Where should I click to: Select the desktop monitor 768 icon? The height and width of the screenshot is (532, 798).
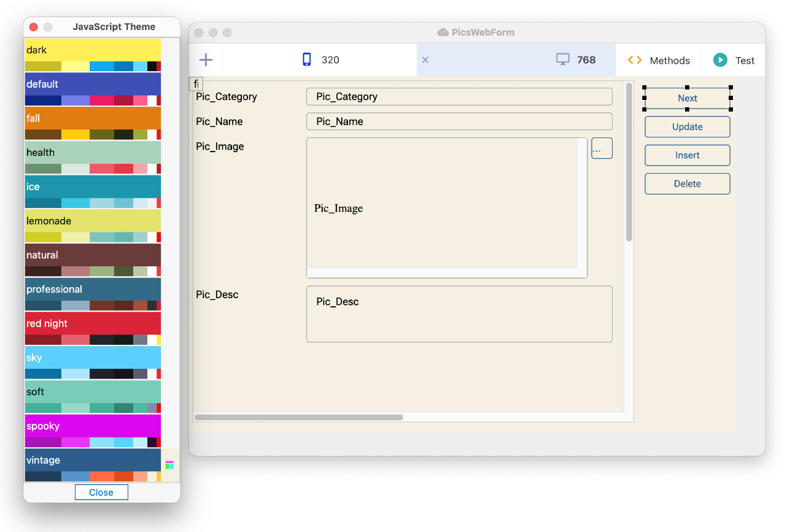pos(563,60)
